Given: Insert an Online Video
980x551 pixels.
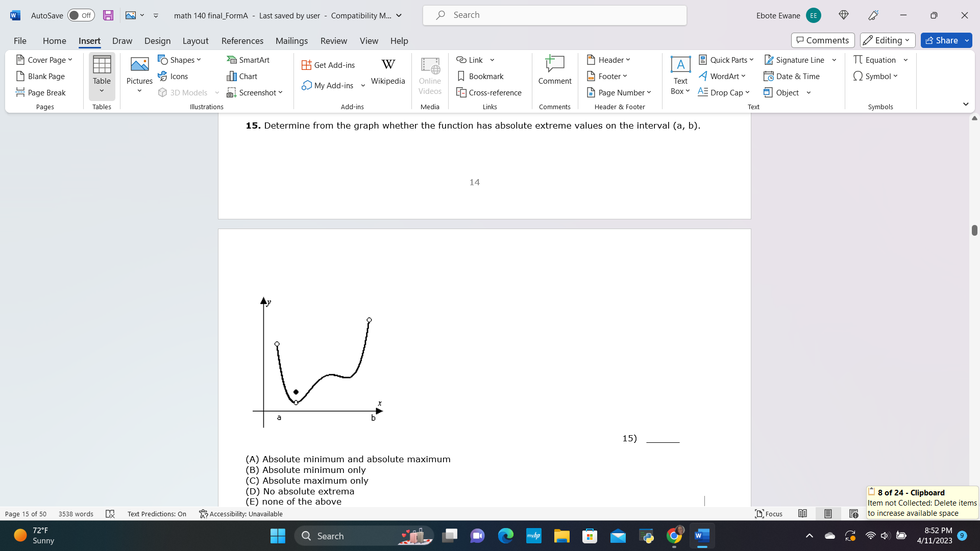Looking at the screenshot, I should coord(430,77).
